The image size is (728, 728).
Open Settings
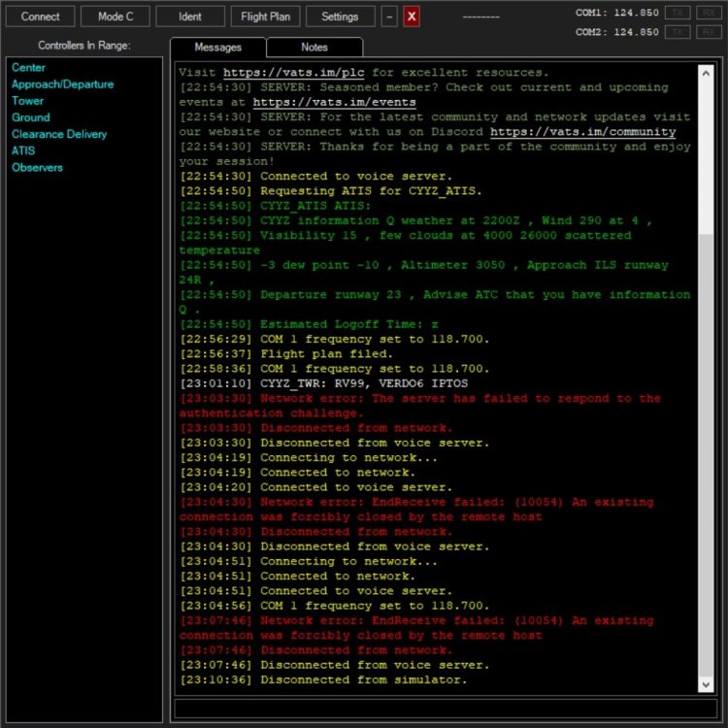(340, 17)
